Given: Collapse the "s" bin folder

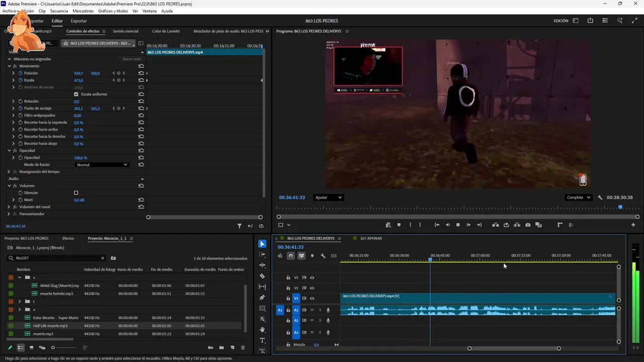Looking at the screenshot, I should (x=20, y=278).
